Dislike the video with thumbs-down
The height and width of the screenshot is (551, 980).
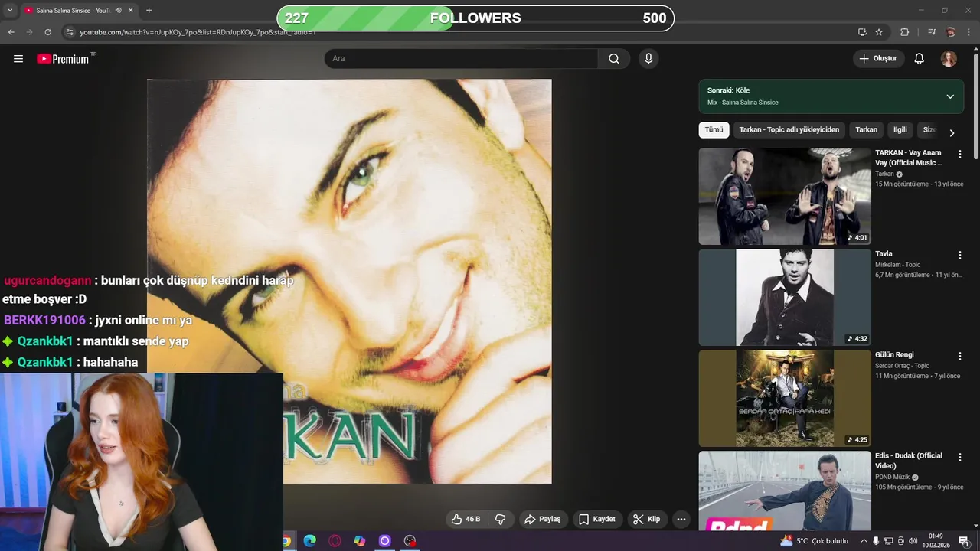click(501, 519)
